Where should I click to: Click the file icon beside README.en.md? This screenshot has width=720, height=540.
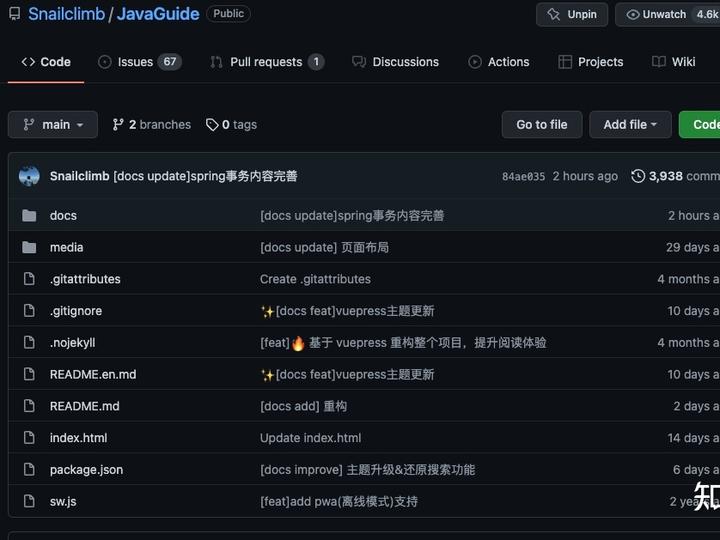click(x=29, y=374)
